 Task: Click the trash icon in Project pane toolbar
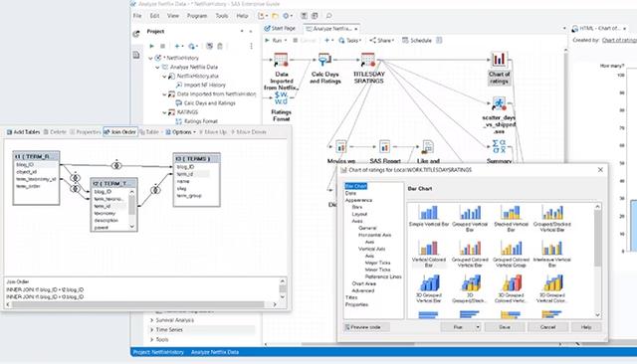click(220, 47)
